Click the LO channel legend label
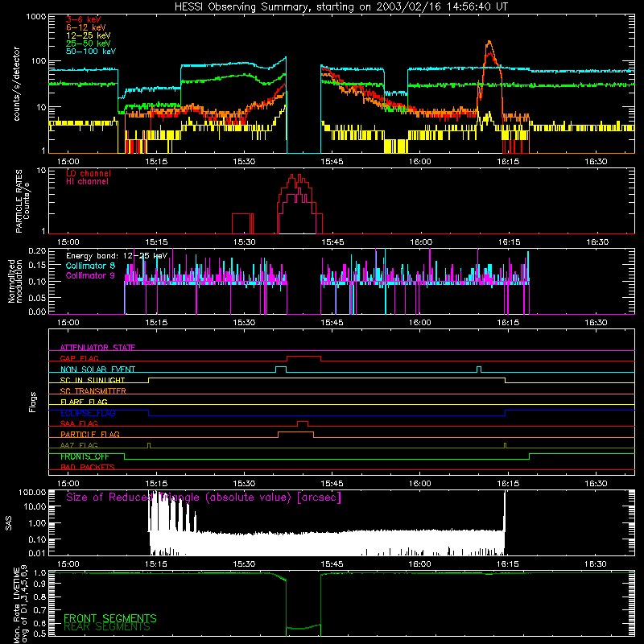This screenshot has width=644, height=644. (x=89, y=173)
